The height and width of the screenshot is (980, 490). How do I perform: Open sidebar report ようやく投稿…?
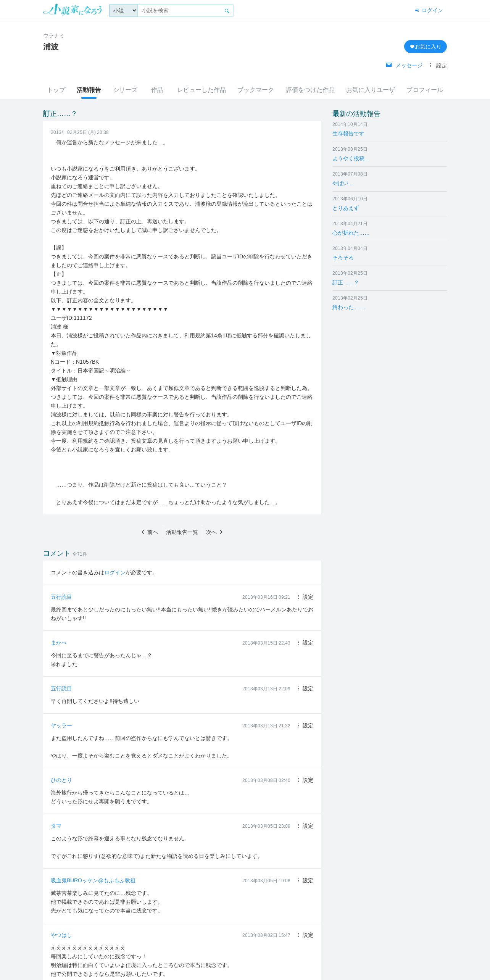[351, 158]
